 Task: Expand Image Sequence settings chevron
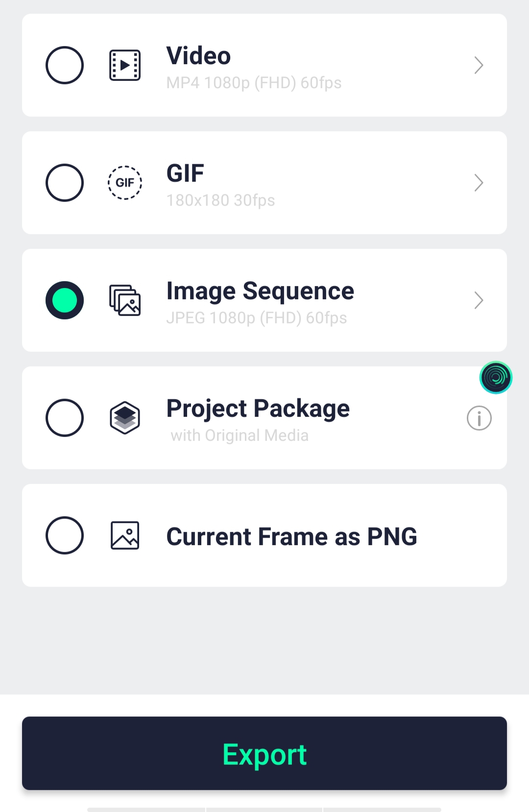[x=479, y=300]
